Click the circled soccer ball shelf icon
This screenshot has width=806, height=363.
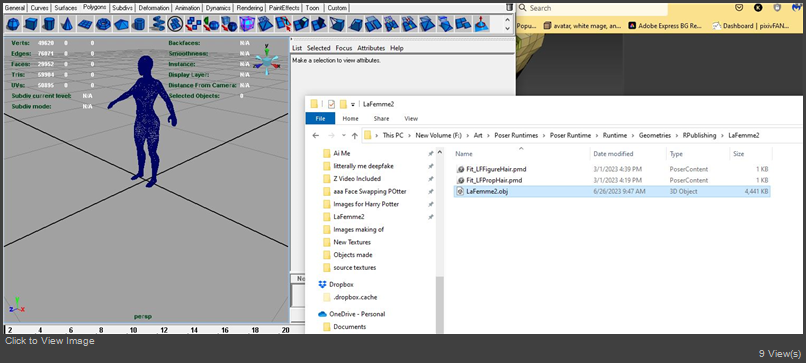[x=175, y=24]
